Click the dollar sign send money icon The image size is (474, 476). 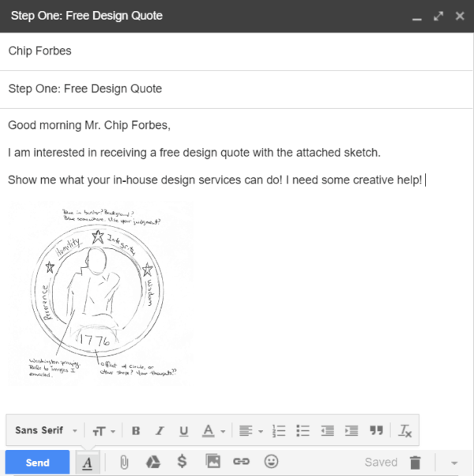pyautogui.click(x=182, y=463)
